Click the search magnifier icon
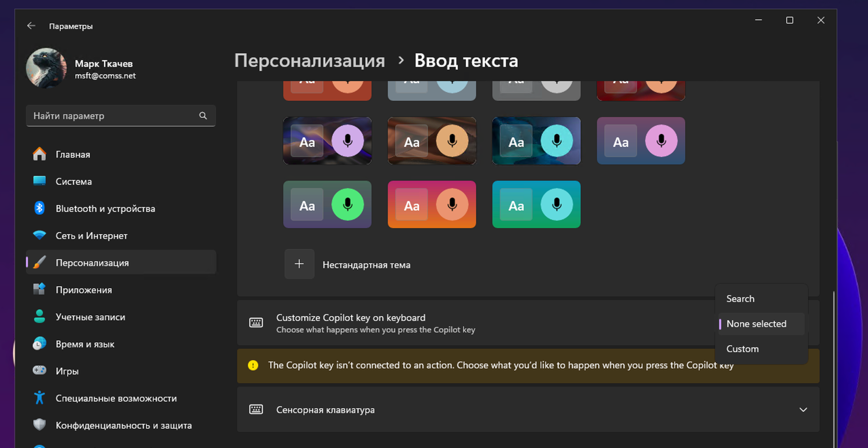Screen dimensions: 868x448 coord(203,116)
